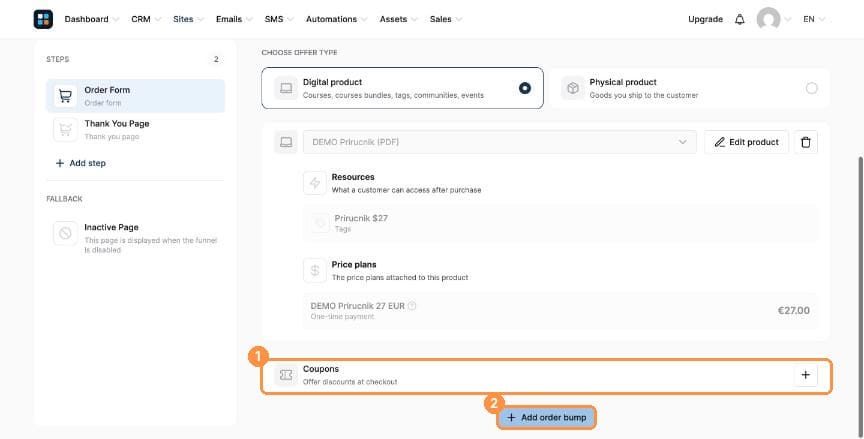Click the Order Form cart icon

(x=65, y=96)
